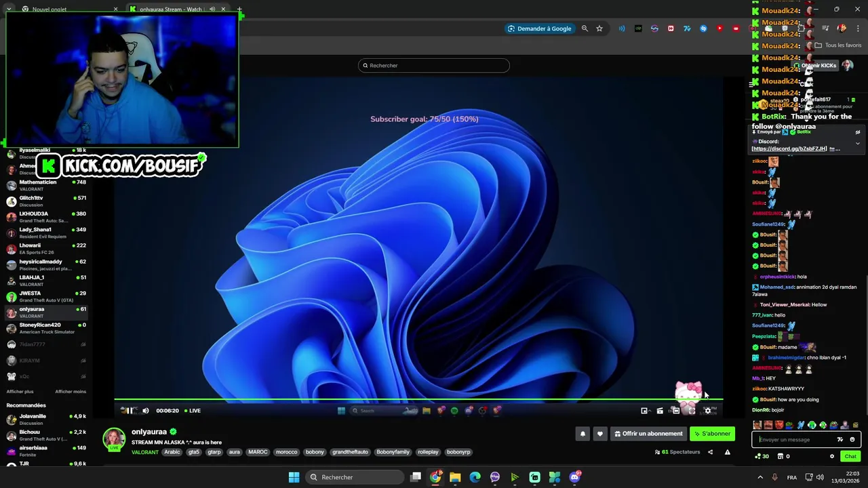The height and width of the screenshot is (488, 868).
Task: Open onlyauraa channel avatar
Action: tap(114, 439)
